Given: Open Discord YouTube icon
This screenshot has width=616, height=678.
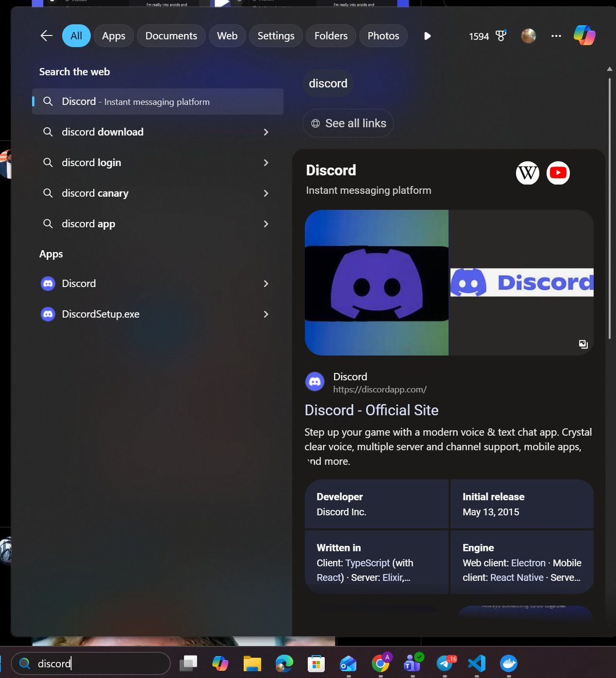Looking at the screenshot, I should point(558,173).
